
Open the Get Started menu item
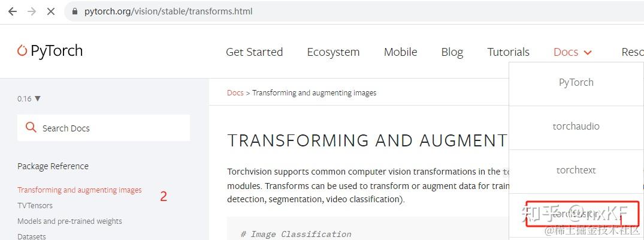[254, 52]
